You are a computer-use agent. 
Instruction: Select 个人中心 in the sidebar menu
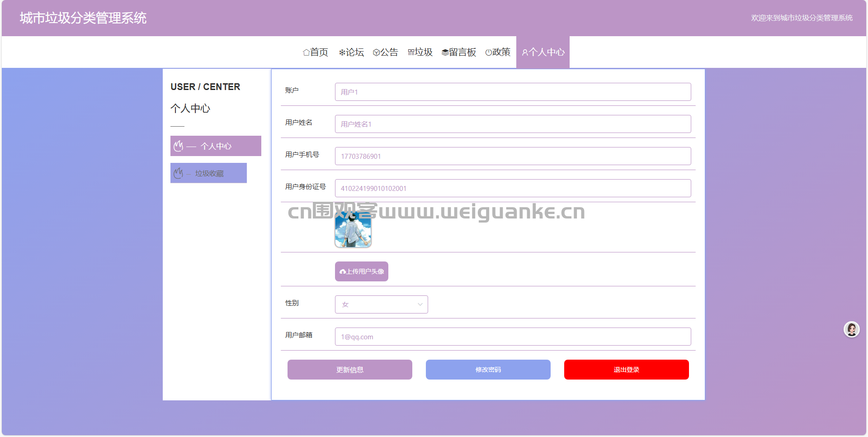(x=216, y=146)
